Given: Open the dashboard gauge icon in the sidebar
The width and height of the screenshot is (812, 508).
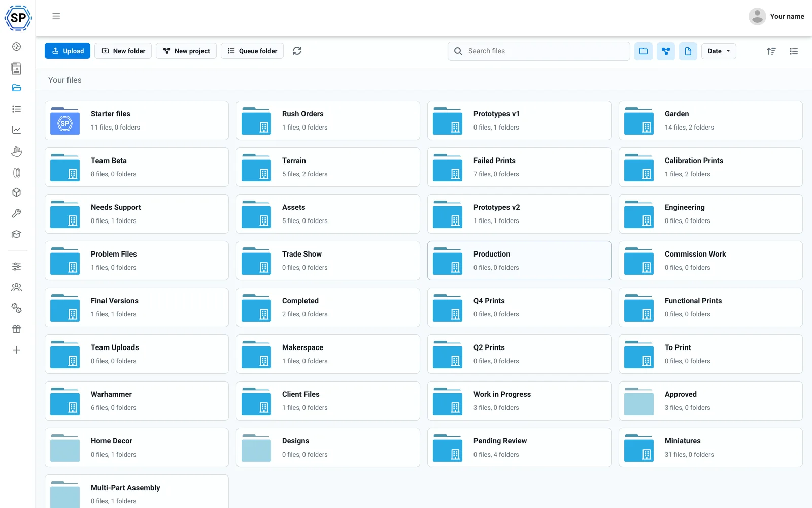Looking at the screenshot, I should (16, 47).
